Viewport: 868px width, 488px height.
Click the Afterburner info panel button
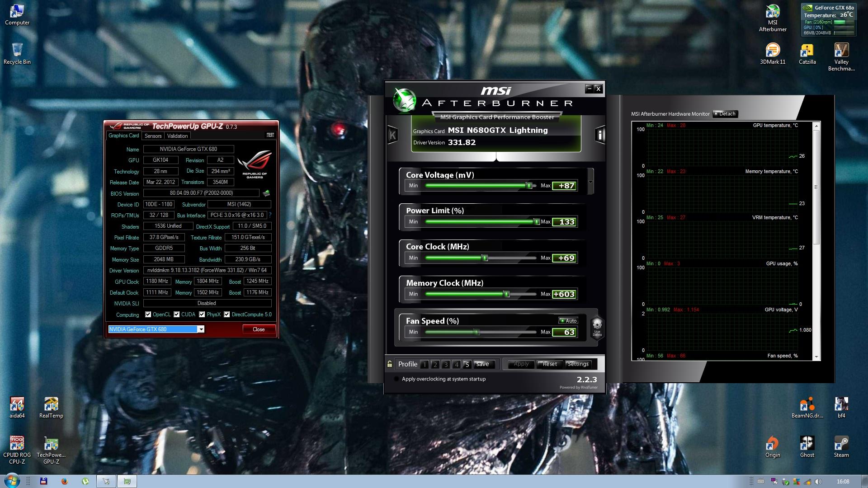(x=600, y=135)
